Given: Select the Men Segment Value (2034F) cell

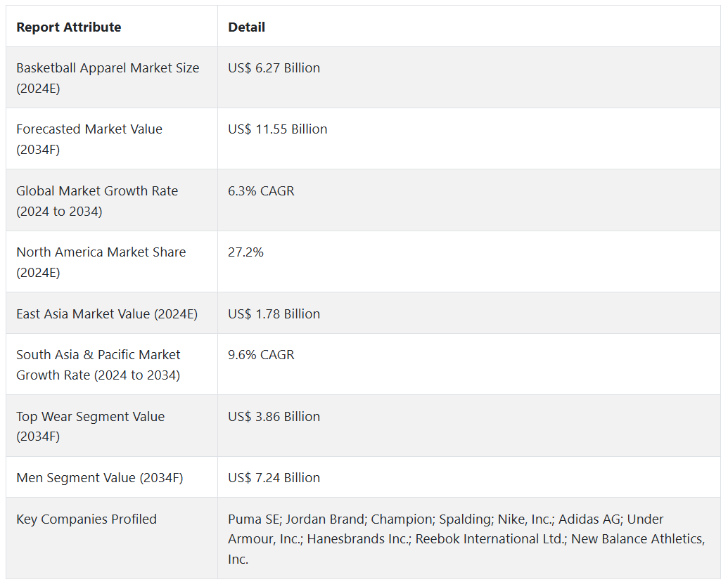Looking at the screenshot, I should pos(100,478).
